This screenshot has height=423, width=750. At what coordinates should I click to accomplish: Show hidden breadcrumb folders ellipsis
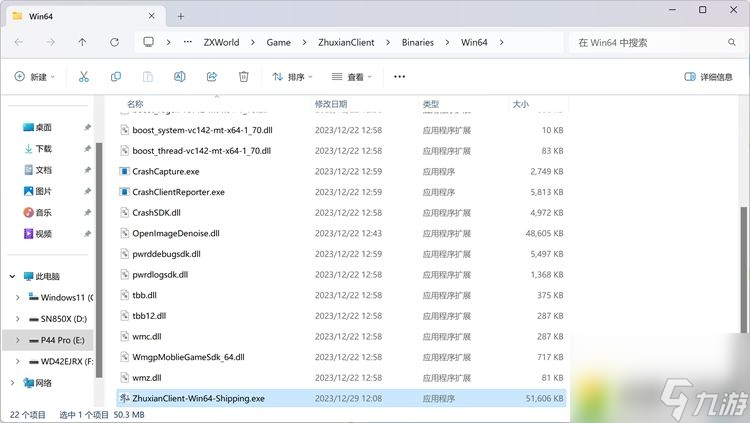pos(188,42)
